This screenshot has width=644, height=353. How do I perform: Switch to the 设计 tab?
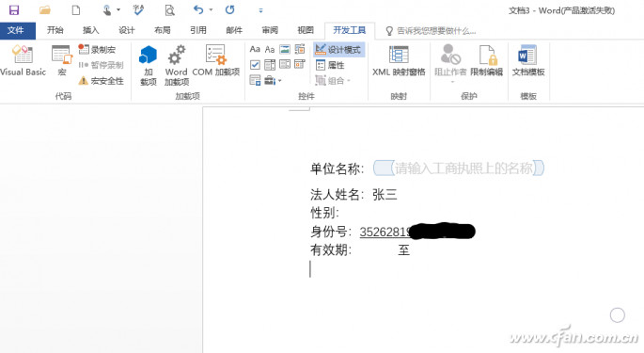point(127,30)
